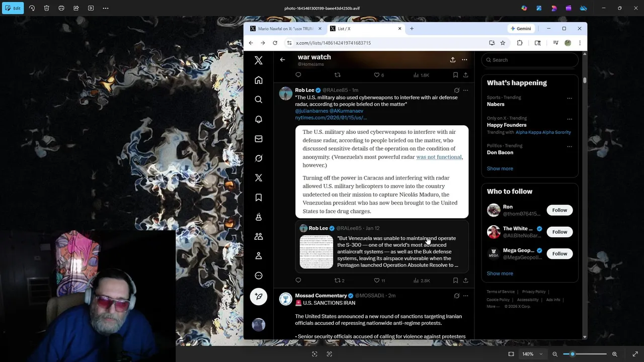Repost Rob Lee's post with 2 reposts

[340, 281]
